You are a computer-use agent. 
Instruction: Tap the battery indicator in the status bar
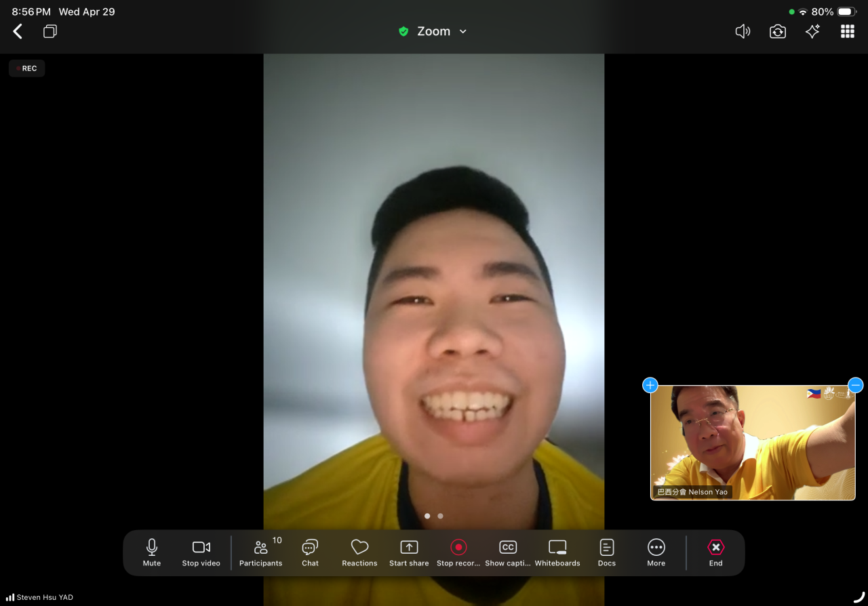tap(848, 12)
